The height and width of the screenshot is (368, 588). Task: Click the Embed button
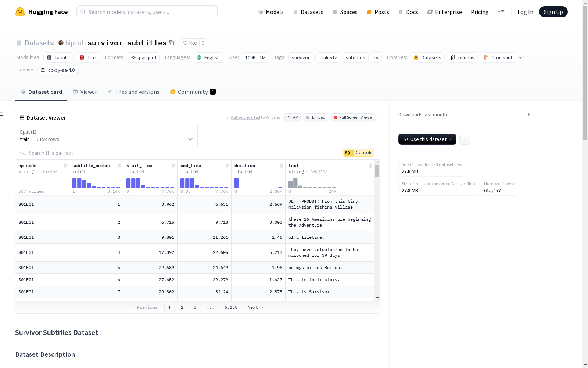[315, 117]
